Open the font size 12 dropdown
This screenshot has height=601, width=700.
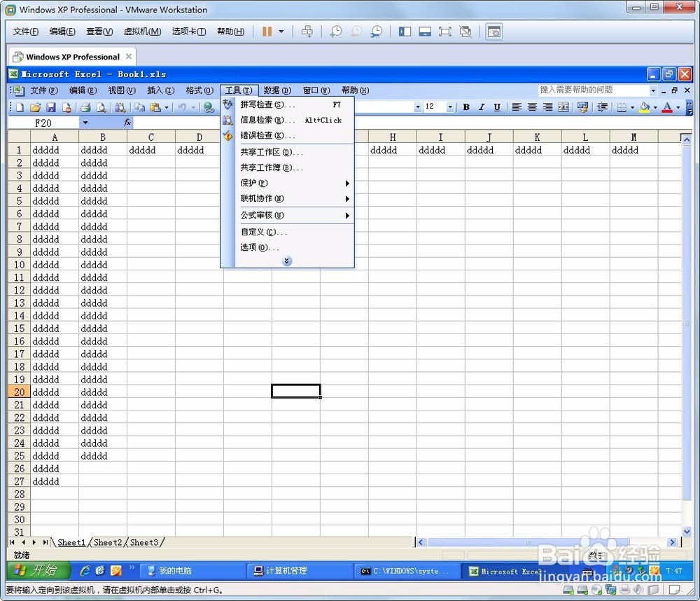click(x=450, y=106)
